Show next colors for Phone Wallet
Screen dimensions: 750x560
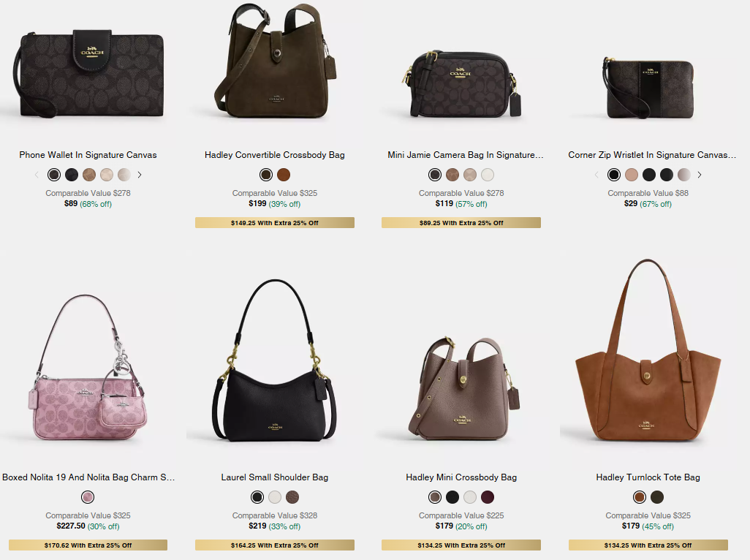pos(140,175)
